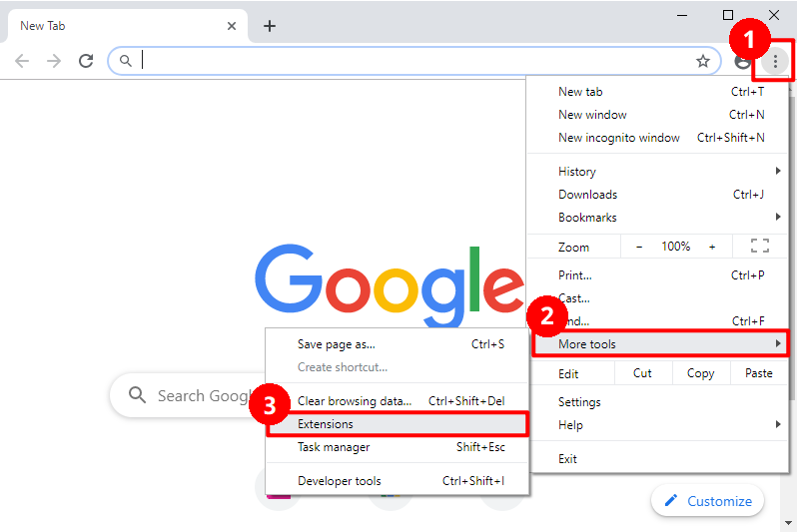Click the three-dot Chrome menu icon
Screen dimensions: 797x532
click(774, 61)
